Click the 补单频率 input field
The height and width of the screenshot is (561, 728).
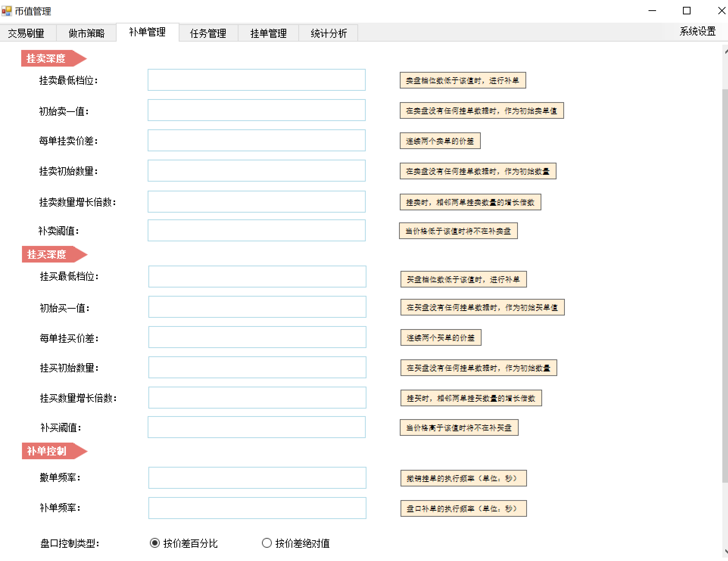pyautogui.click(x=257, y=508)
